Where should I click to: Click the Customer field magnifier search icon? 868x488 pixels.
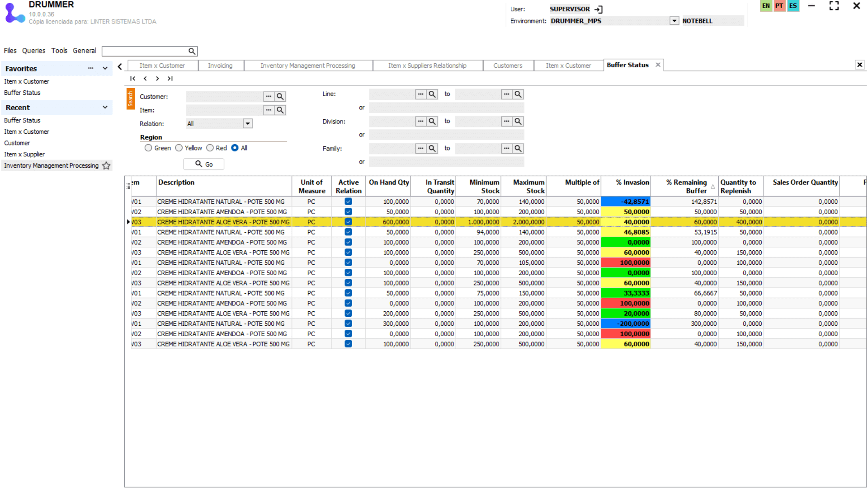(x=280, y=97)
